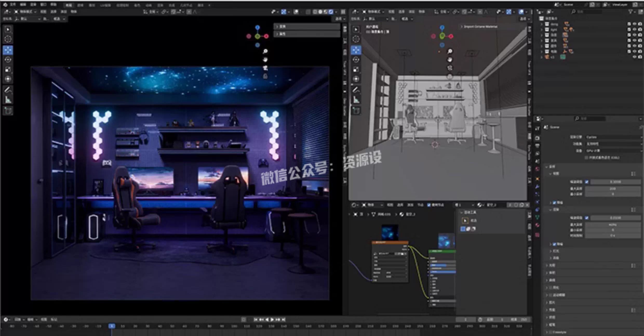The image size is (644, 336).
Task: Enable the Freestyle checkbox
Action: point(550,332)
